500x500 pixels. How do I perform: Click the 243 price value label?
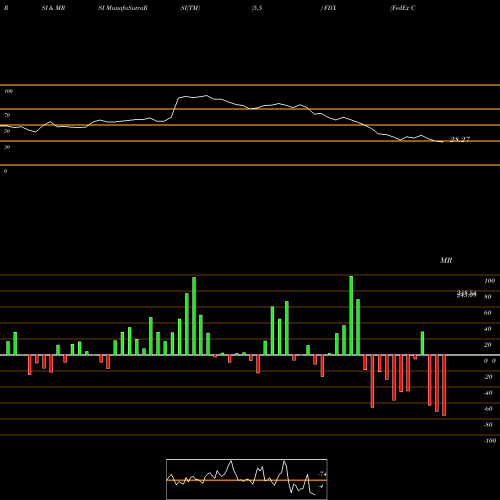click(x=467, y=294)
